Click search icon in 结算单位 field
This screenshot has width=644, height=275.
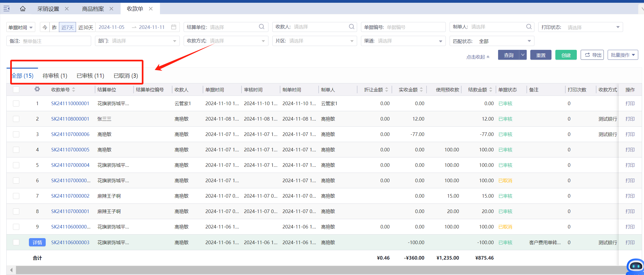tap(261, 27)
